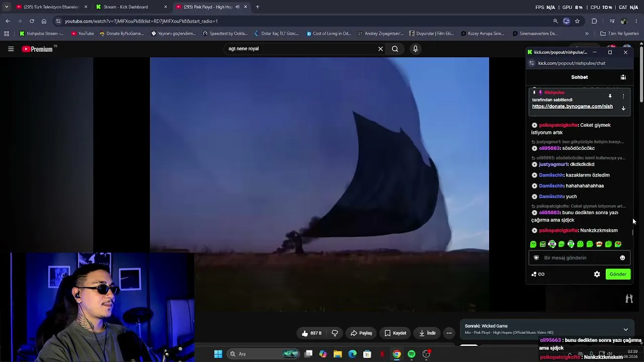Screen dimensions: 644x362
Task: Open more video actions ellipsis menu
Action: click(x=449, y=333)
